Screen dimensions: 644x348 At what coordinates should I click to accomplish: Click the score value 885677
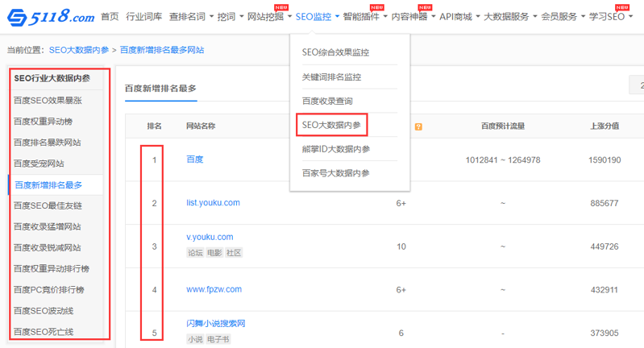coord(605,203)
